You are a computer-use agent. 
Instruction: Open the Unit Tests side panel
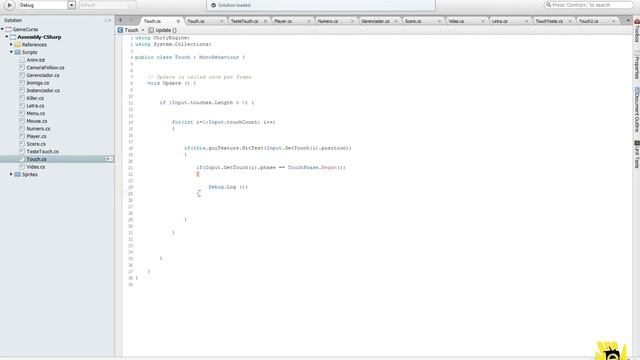(x=637, y=154)
